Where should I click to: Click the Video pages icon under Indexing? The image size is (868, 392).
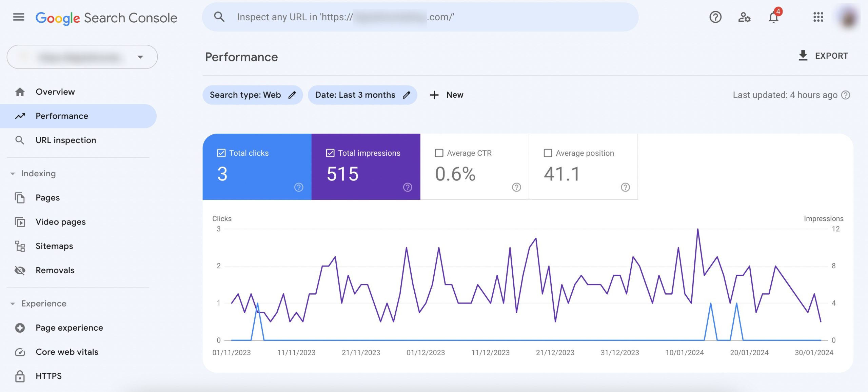19,221
